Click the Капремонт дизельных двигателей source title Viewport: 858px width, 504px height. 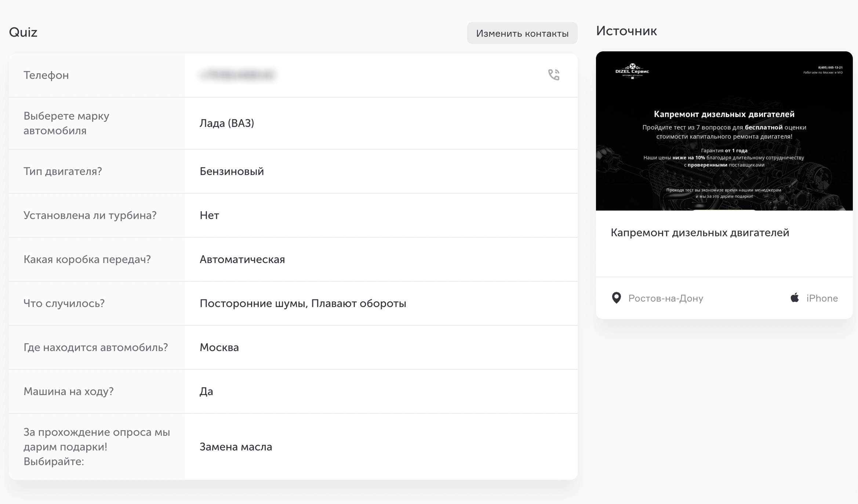coord(700,233)
